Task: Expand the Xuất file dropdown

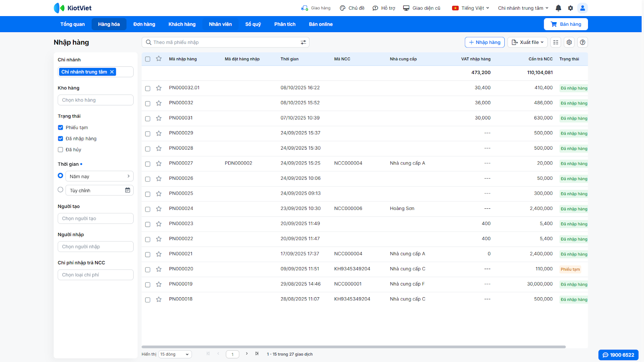Action: [x=528, y=42]
